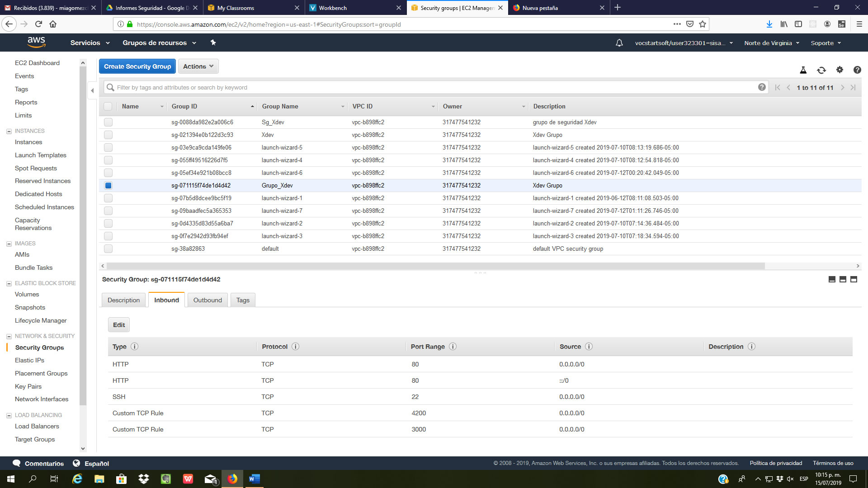Switch to Workbench browser tab

(x=355, y=8)
